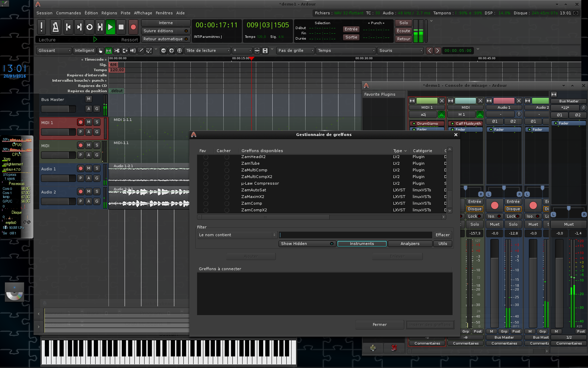
Task: Open the Glissant edit mode dropdown
Action: [54, 50]
